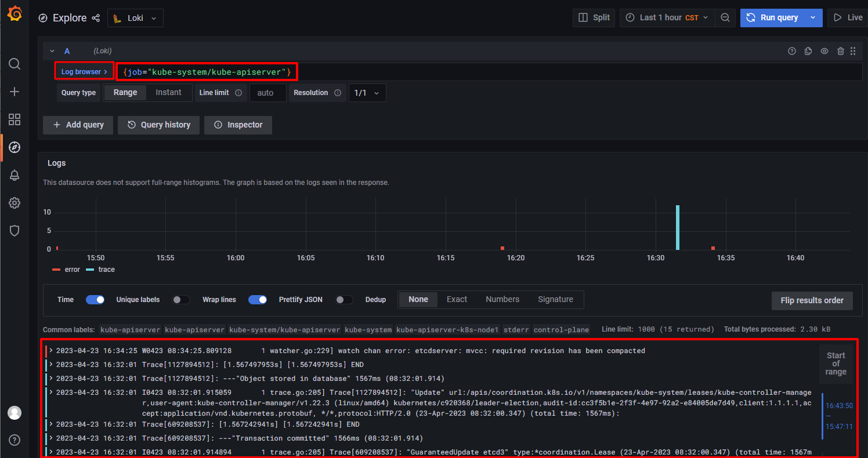Open the Dashboards grid icon

pos(15,119)
